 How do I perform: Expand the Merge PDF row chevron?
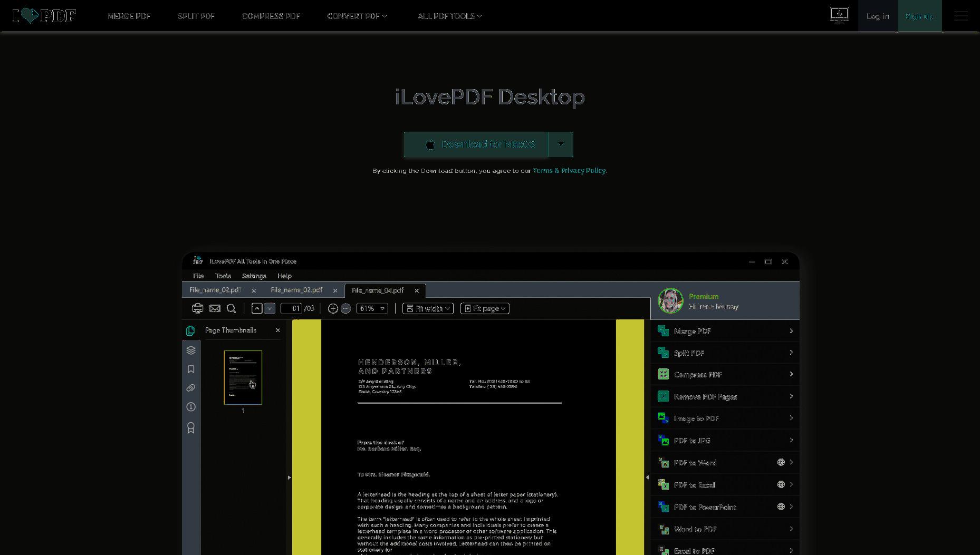coord(791,331)
